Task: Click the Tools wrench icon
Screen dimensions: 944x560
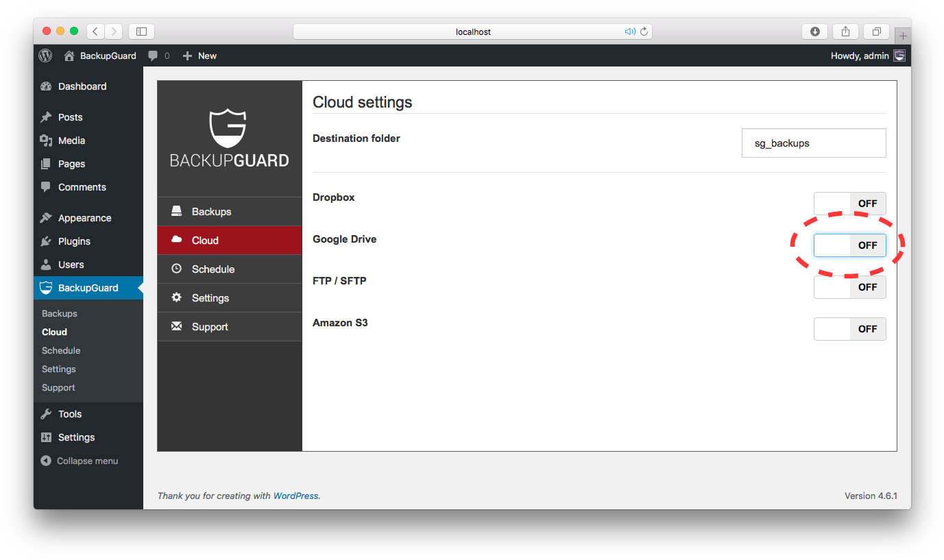Action: pyautogui.click(x=46, y=414)
